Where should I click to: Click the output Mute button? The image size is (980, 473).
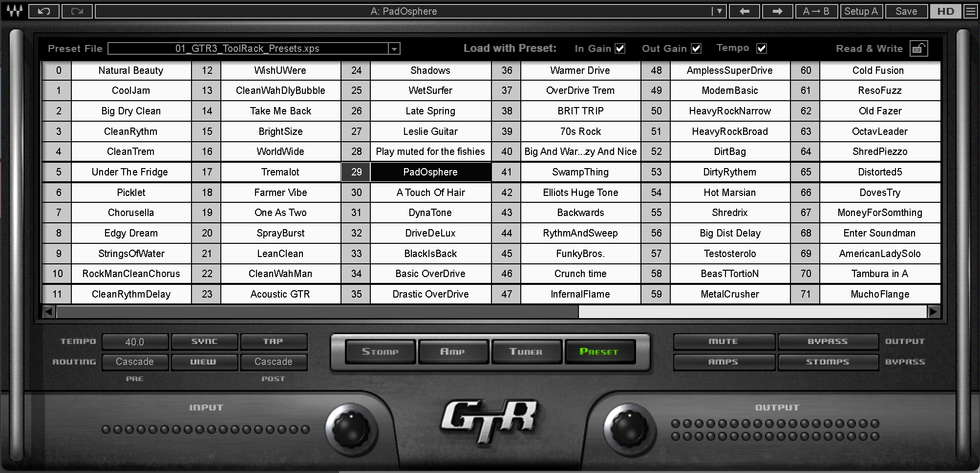(723, 342)
